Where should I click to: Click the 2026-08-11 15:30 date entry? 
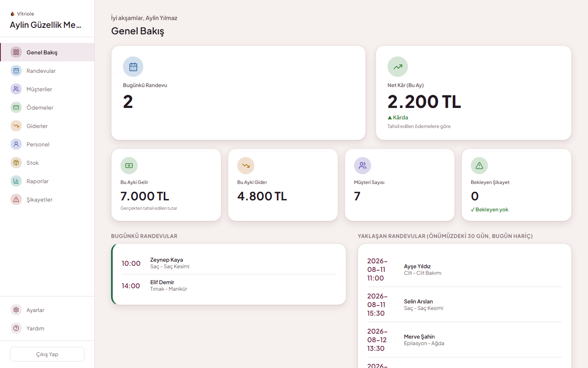click(x=377, y=305)
